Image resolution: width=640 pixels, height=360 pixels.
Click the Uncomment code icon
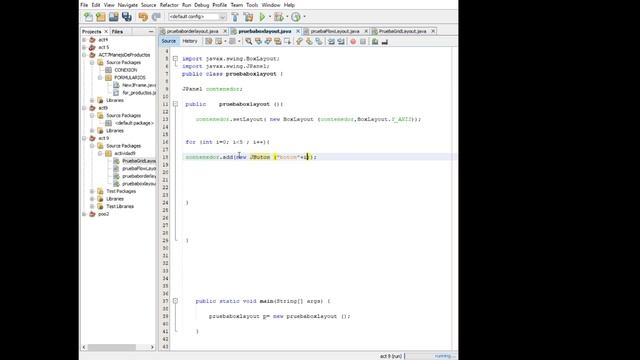pyautogui.click(x=384, y=41)
